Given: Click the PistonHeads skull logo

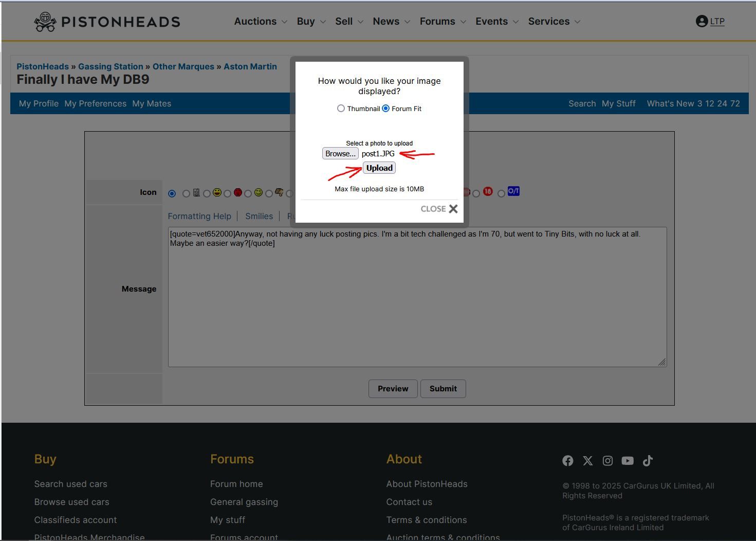Looking at the screenshot, I should pos(45,22).
